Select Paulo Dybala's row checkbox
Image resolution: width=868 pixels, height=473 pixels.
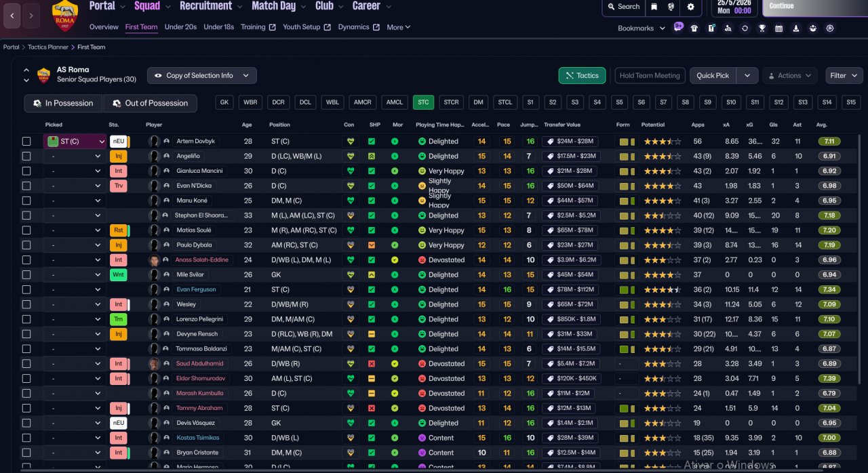pyautogui.click(x=26, y=245)
